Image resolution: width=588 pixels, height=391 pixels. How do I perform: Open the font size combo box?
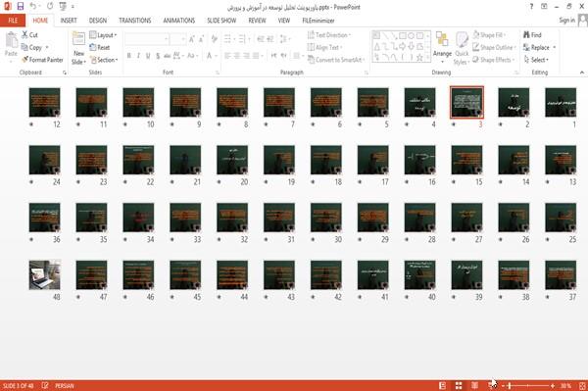(x=178, y=39)
